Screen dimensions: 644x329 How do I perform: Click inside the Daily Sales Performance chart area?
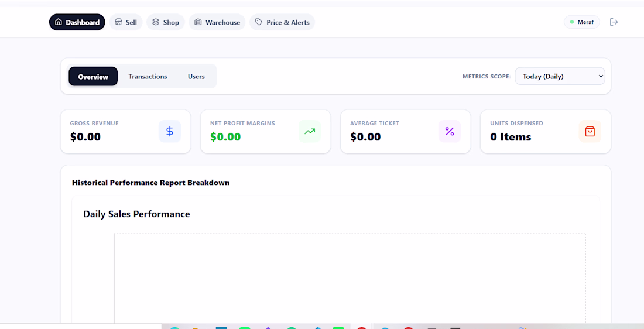350,279
